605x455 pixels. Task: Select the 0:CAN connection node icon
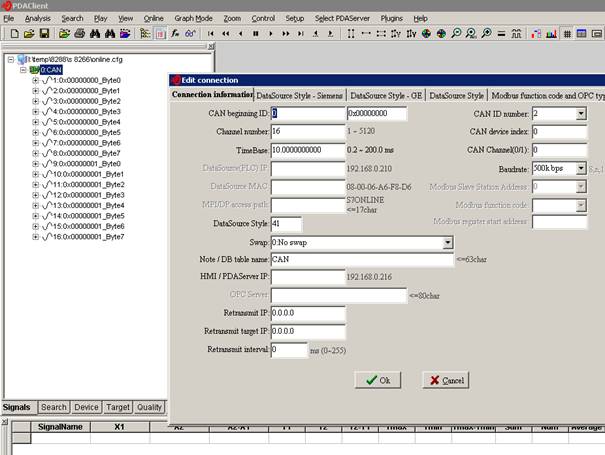(x=34, y=70)
